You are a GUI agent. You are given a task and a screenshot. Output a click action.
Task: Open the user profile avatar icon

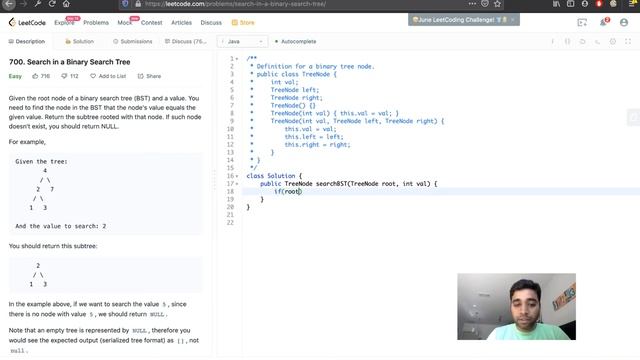[x=624, y=22]
